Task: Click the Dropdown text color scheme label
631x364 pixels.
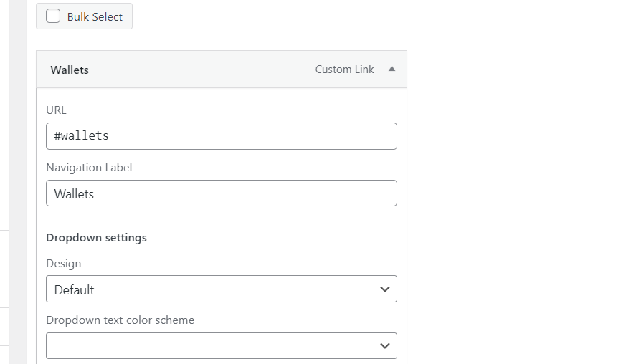Action: 120,320
